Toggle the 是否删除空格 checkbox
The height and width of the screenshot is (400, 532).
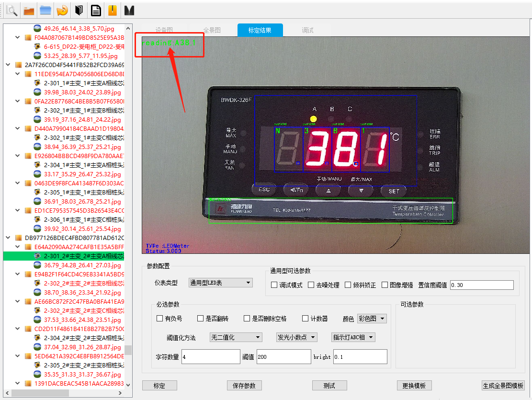pos(247,319)
